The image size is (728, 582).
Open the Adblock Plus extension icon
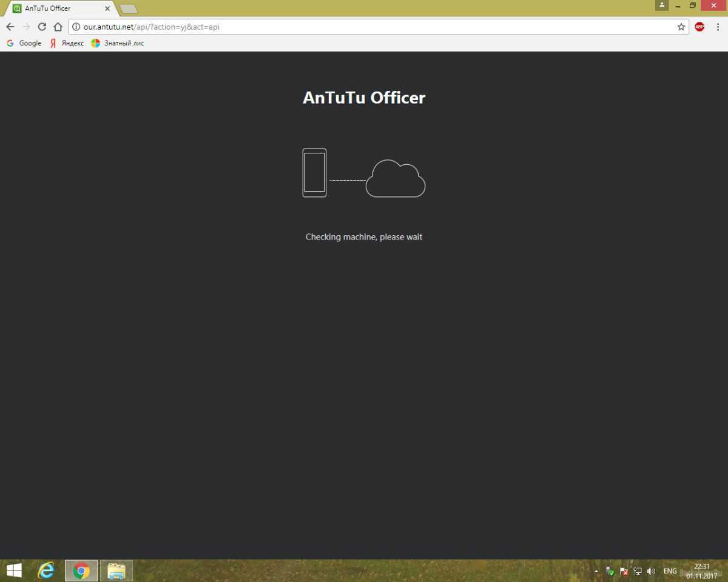pos(699,27)
